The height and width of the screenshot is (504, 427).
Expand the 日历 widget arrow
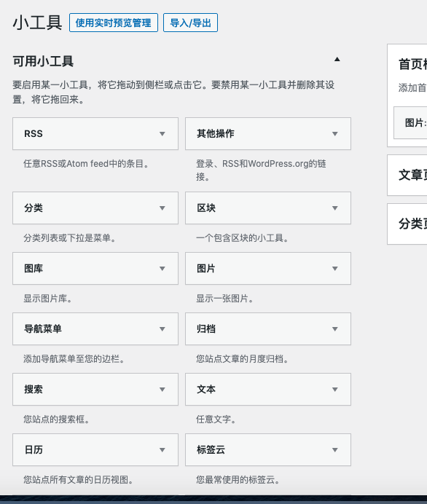162,450
